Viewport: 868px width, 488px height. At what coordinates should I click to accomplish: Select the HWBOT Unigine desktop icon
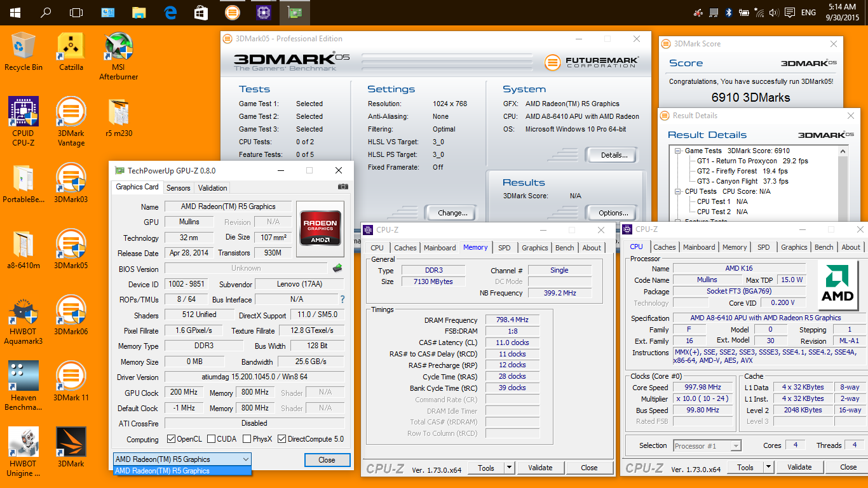[x=24, y=452]
